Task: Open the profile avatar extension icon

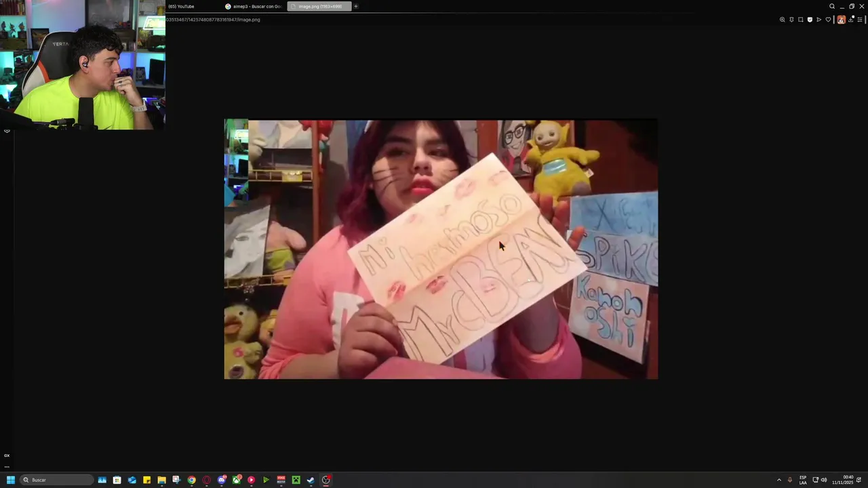Action: (842, 20)
